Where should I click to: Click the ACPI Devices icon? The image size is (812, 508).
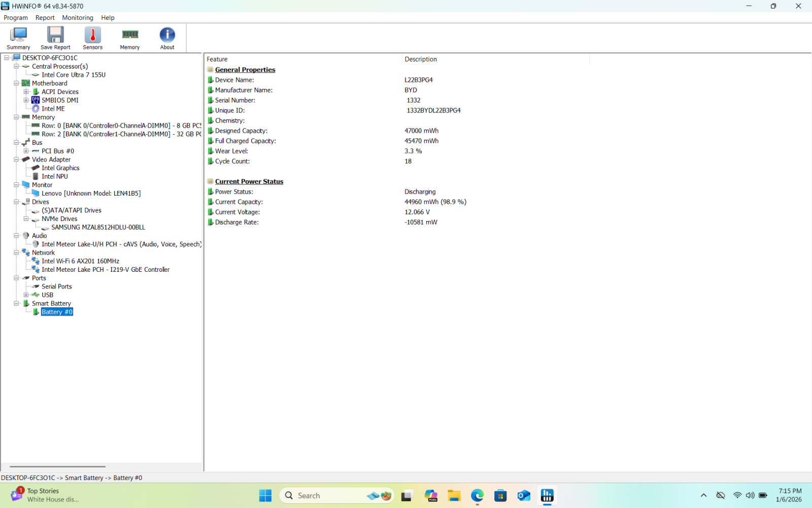[x=36, y=91]
